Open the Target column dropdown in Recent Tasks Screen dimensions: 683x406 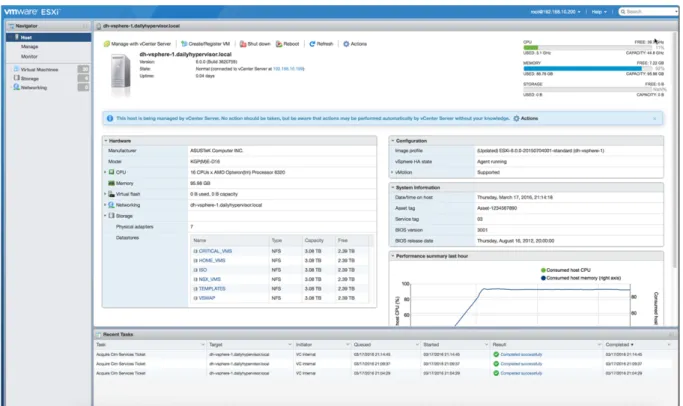290,345
